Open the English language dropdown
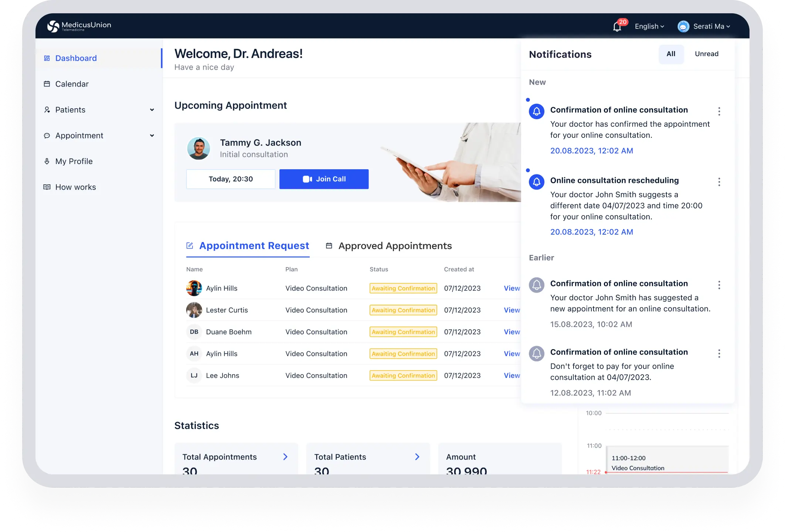Screen dimensions: 785x532 pos(649,27)
